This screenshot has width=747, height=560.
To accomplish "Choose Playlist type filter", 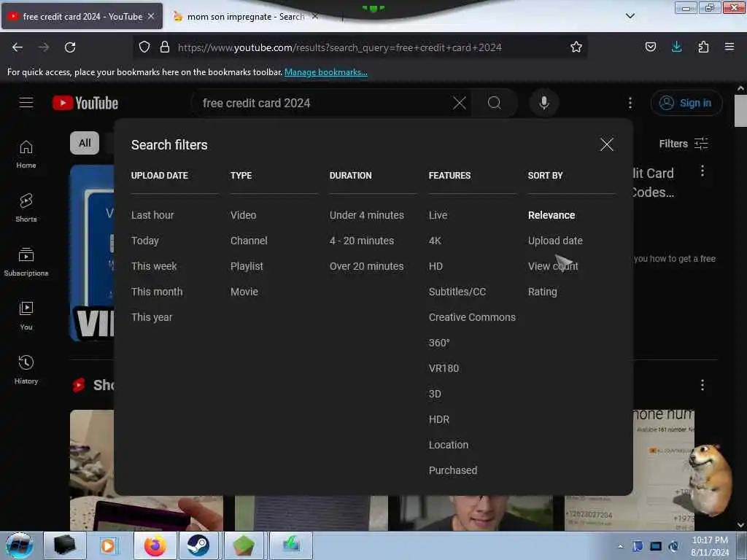I will tap(247, 266).
